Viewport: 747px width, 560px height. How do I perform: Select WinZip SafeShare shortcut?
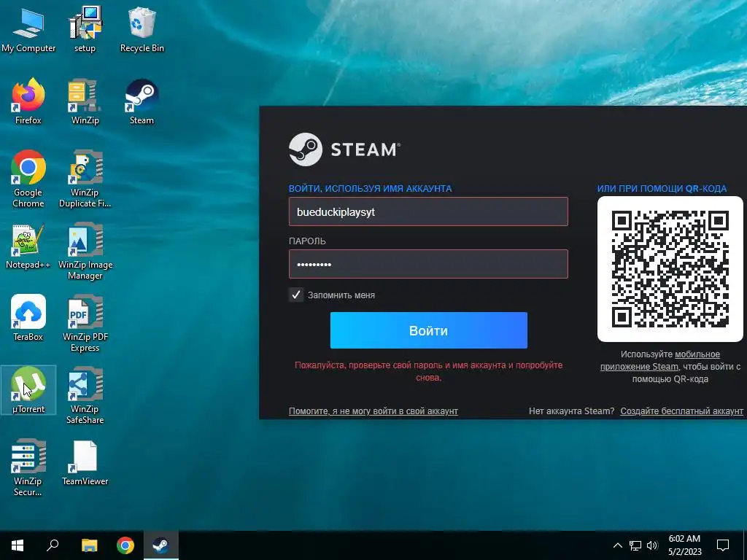coord(85,395)
